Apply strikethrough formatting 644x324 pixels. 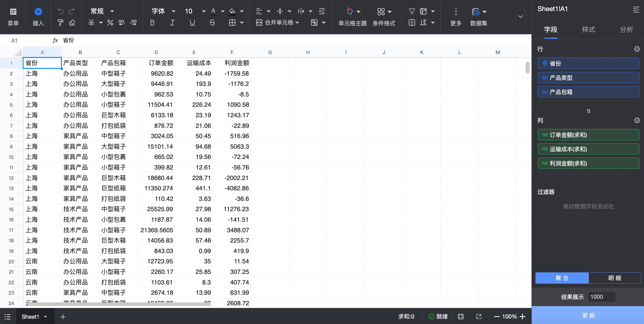click(x=212, y=23)
